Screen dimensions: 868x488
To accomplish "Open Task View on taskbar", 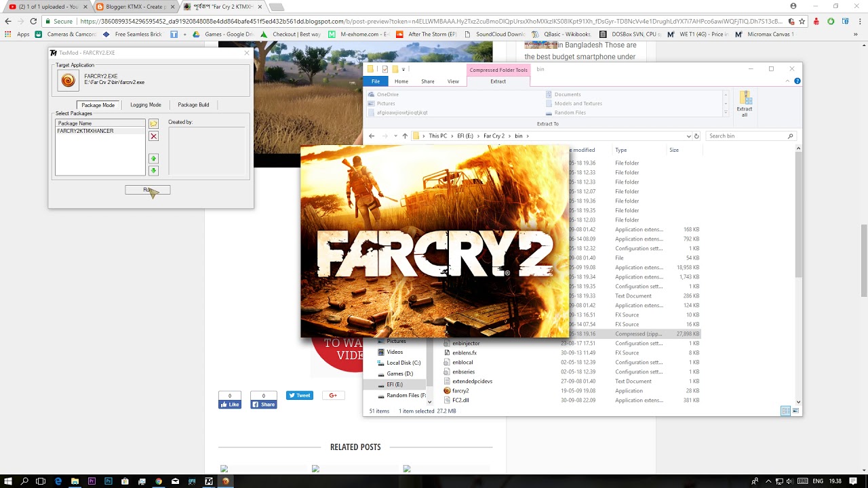I will click(x=41, y=481).
